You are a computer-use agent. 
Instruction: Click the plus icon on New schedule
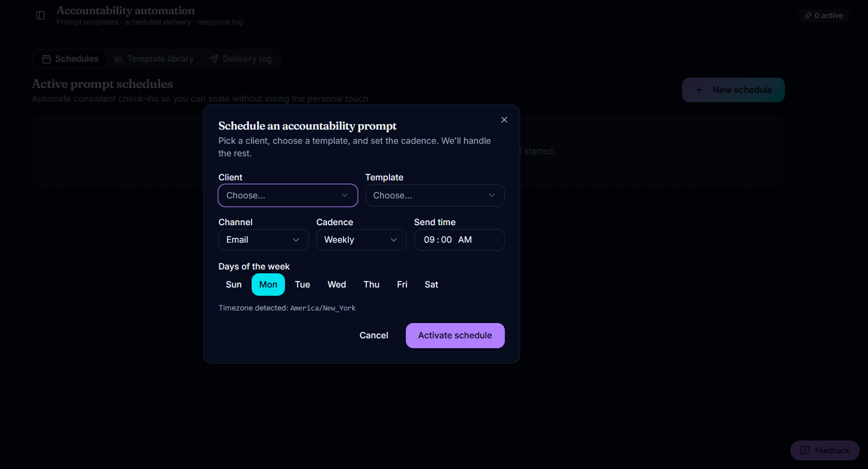699,90
